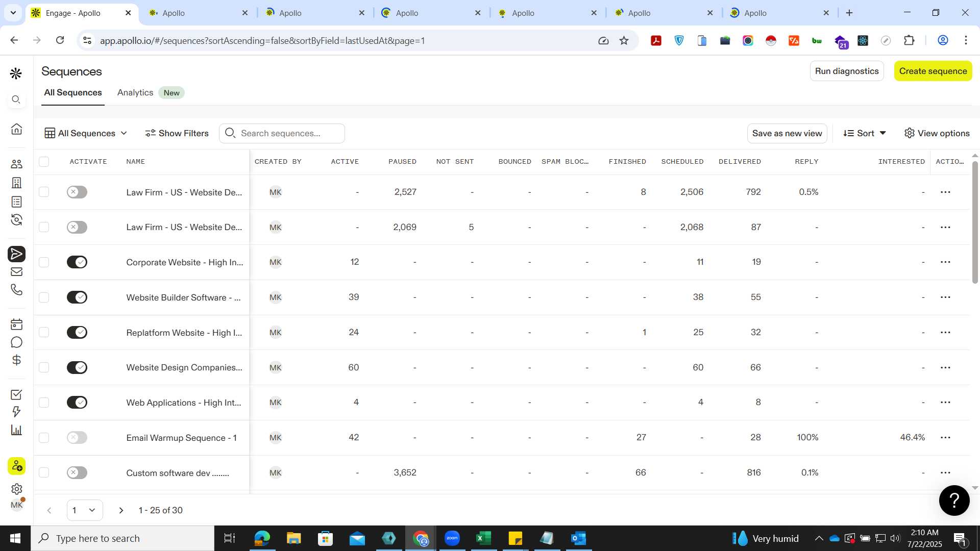Open Zoom from the taskbar
Image resolution: width=980 pixels, height=551 pixels.
tap(452, 538)
